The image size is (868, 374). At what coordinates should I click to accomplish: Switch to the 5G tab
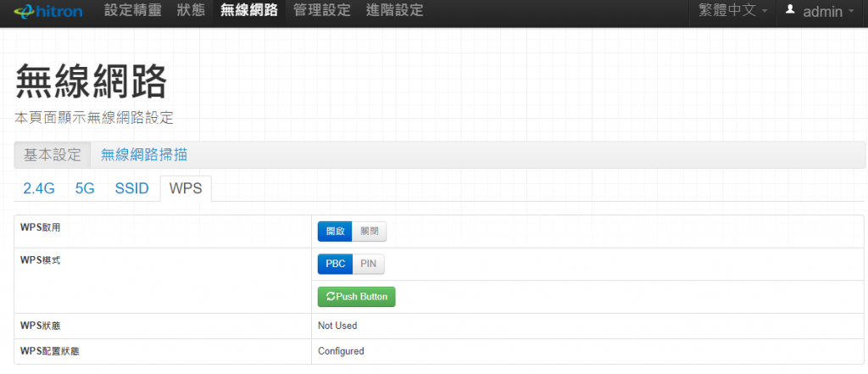click(85, 188)
